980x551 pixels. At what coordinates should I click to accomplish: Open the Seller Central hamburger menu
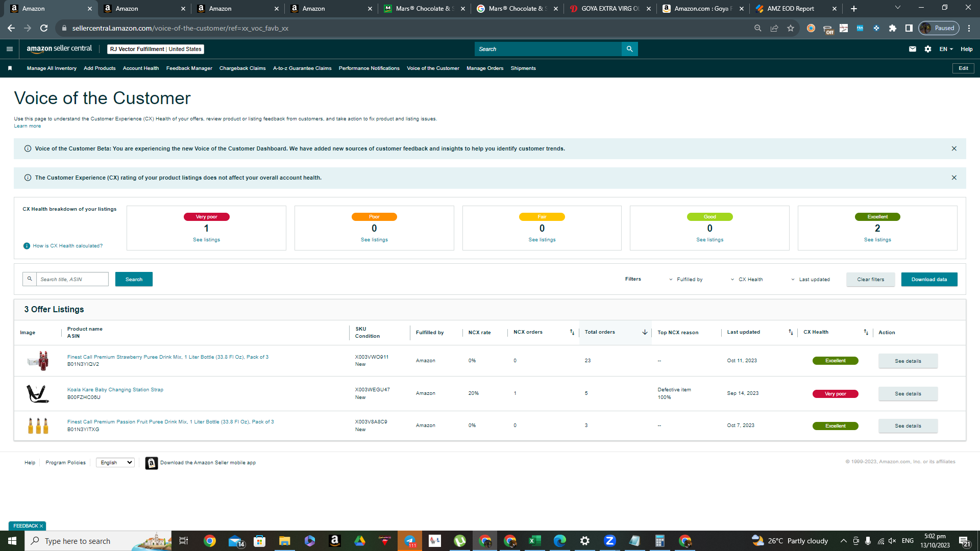pos(9,49)
